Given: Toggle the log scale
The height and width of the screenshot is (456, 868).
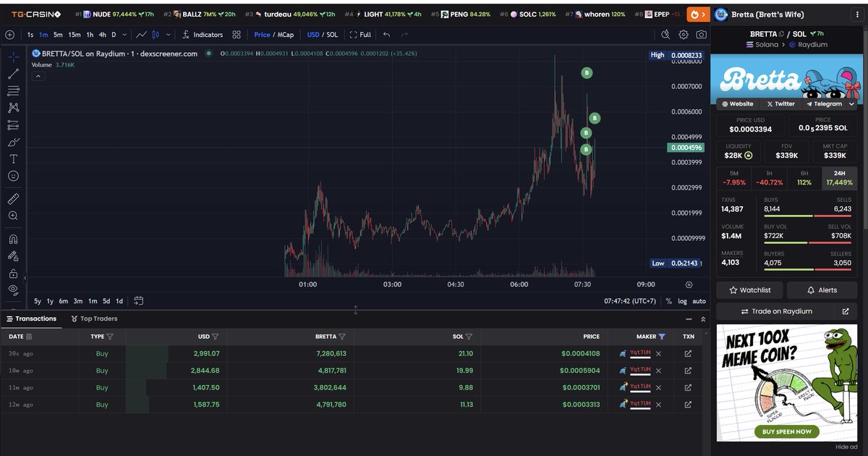Looking at the screenshot, I should pyautogui.click(x=682, y=301).
